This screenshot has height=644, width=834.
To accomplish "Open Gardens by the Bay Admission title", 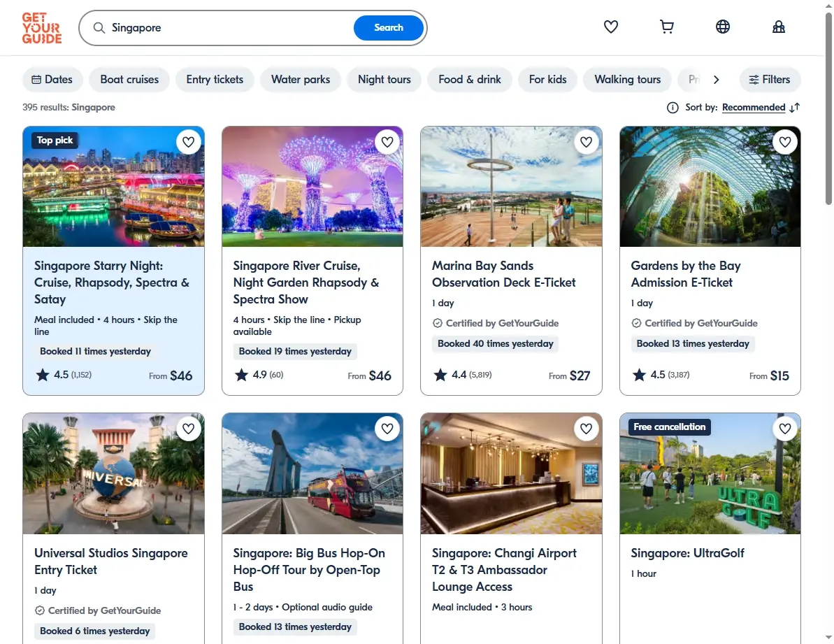I will 686,274.
